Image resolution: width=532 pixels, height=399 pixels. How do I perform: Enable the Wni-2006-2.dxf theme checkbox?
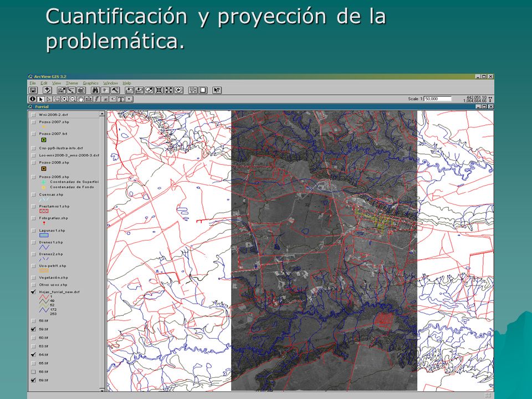point(33,115)
